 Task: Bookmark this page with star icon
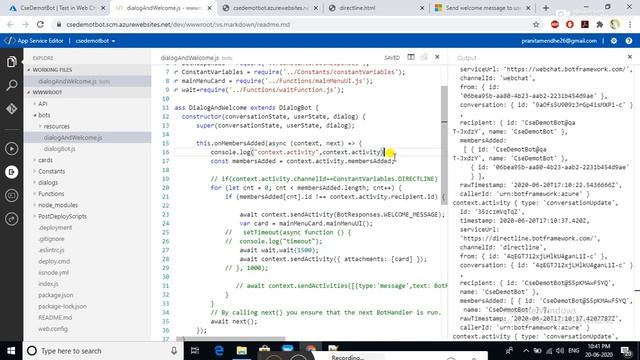536,24
